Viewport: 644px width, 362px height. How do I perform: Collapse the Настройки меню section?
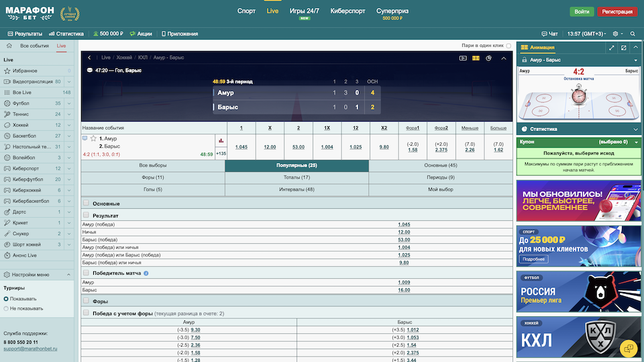[x=68, y=275]
